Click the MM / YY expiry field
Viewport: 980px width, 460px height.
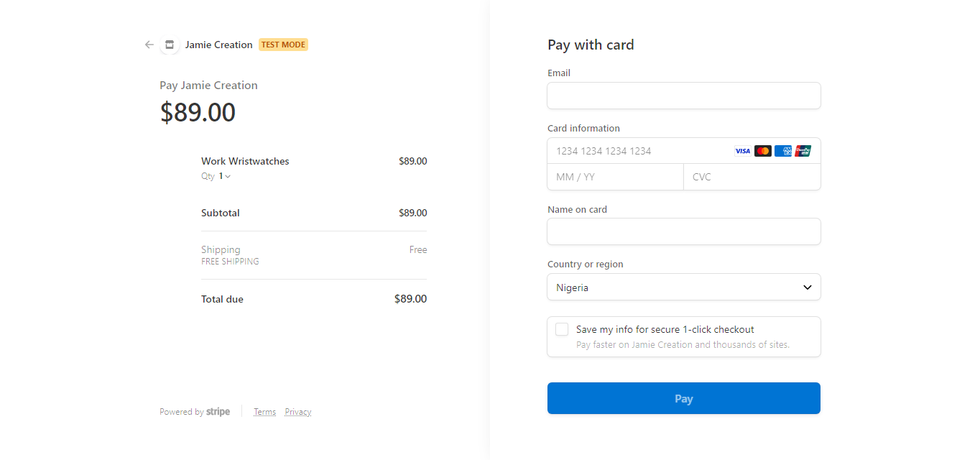[x=615, y=177]
